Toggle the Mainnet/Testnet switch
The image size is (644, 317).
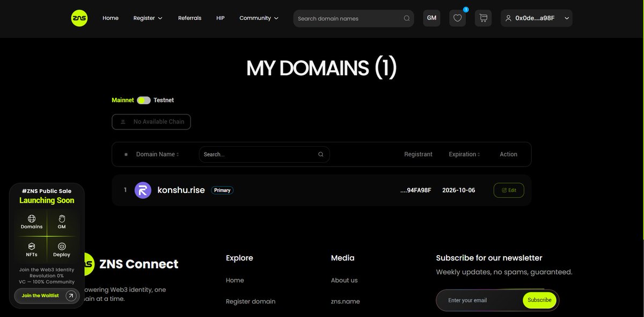(144, 100)
